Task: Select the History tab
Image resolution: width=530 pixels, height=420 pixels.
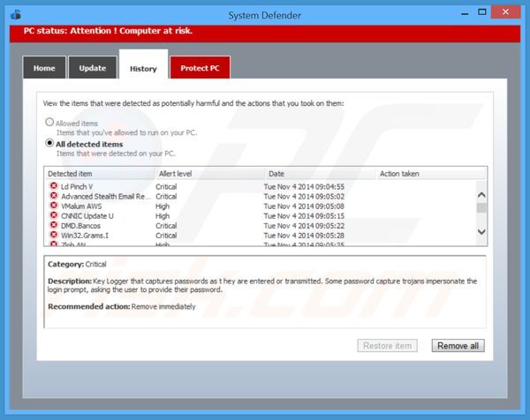Action: pyautogui.click(x=143, y=64)
